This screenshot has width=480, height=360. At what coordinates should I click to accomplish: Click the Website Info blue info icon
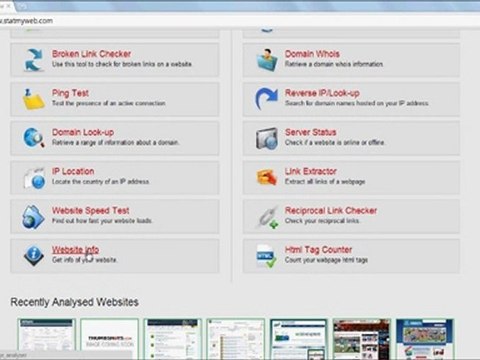(x=34, y=256)
